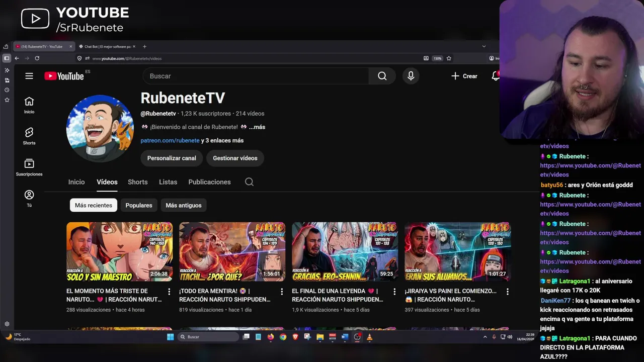Viewport: 644px width, 362px height.
Task: Open OBS Studio from the taskbar
Action: pos(357,337)
